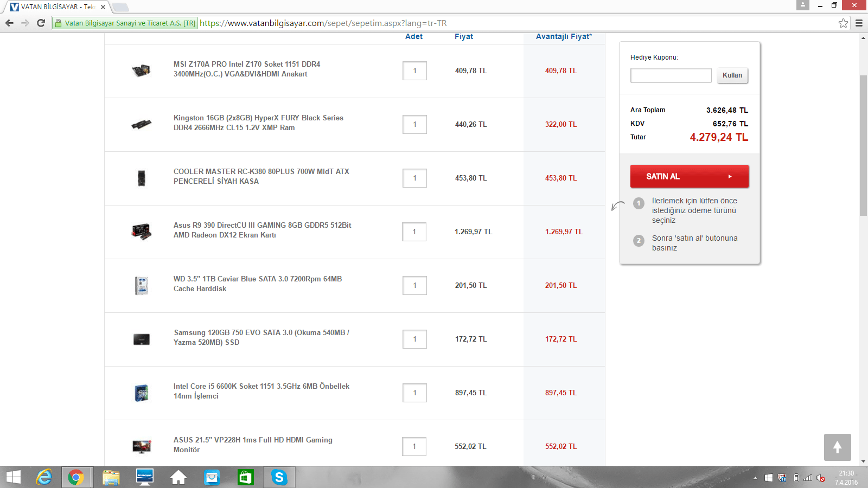Open the Samsung 120GB 750 EVO link
The height and width of the screenshot is (488, 868).
click(x=261, y=337)
